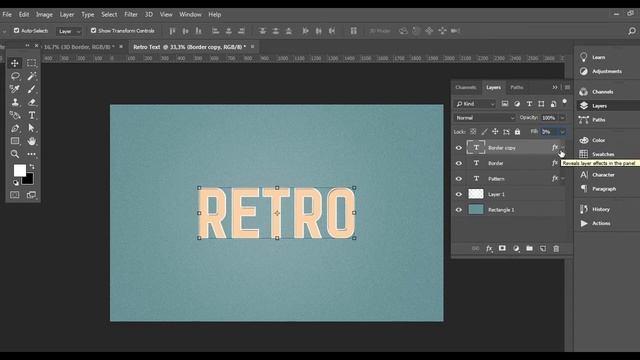Screen dimensions: 640x360
Task: Toggle layer filtering on/off switch
Action: [x=564, y=102]
